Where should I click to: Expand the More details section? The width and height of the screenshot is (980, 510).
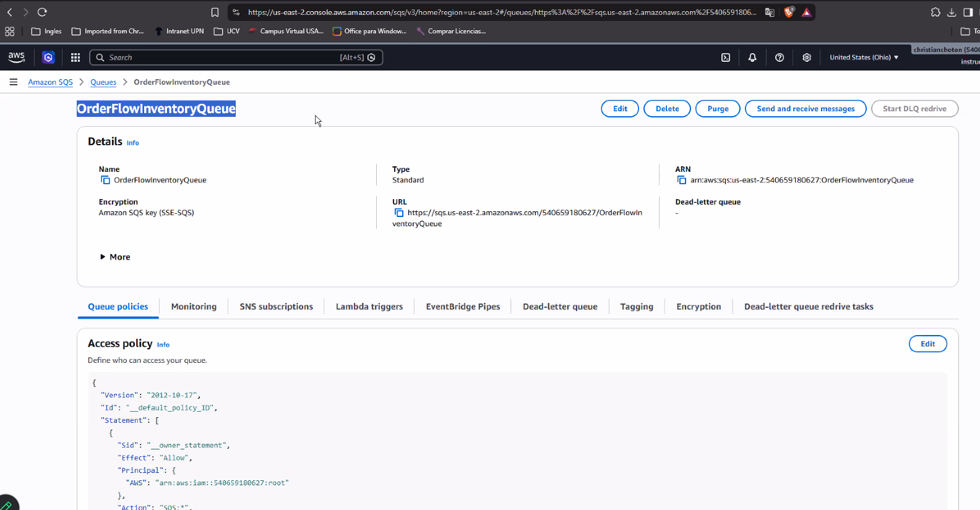coord(115,257)
